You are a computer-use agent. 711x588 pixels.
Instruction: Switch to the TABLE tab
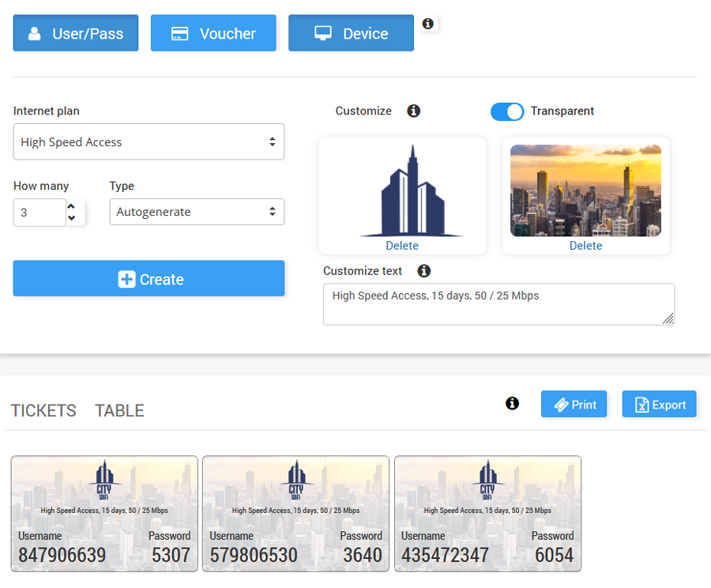(119, 411)
